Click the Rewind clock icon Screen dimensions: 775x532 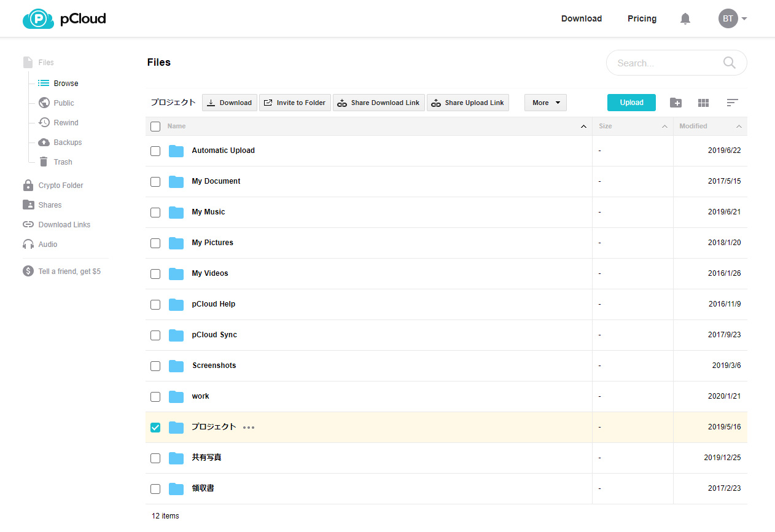click(44, 122)
